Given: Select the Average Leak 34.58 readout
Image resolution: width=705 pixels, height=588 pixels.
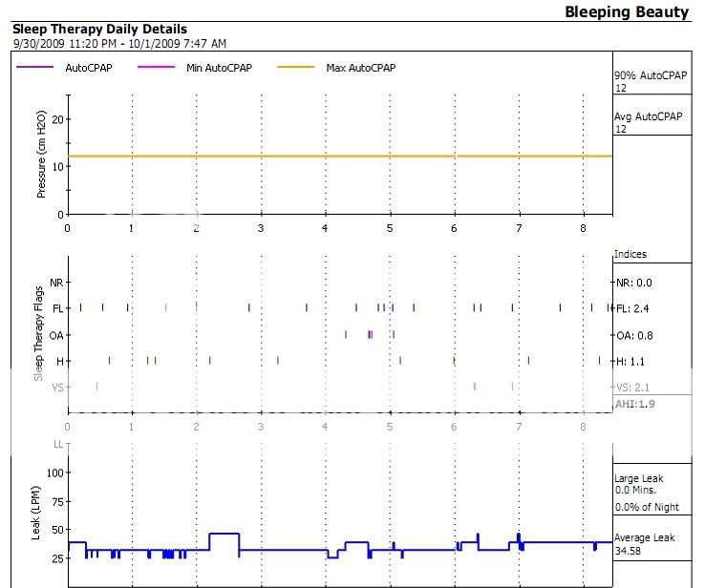Looking at the screenshot, I should 645,544.
